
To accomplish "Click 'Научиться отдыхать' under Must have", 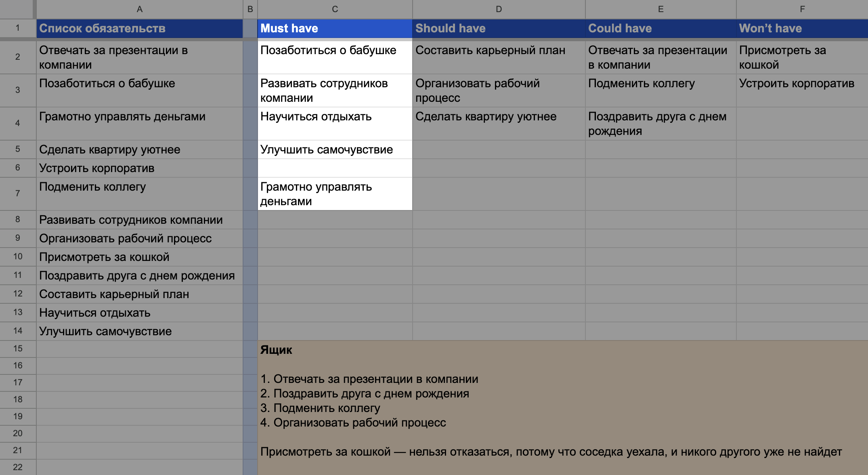I will 335,124.
